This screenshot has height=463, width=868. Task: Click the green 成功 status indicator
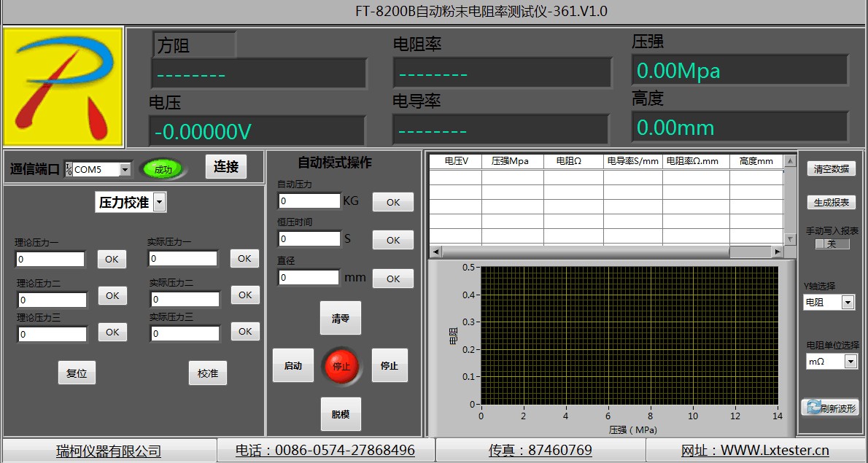(x=163, y=169)
